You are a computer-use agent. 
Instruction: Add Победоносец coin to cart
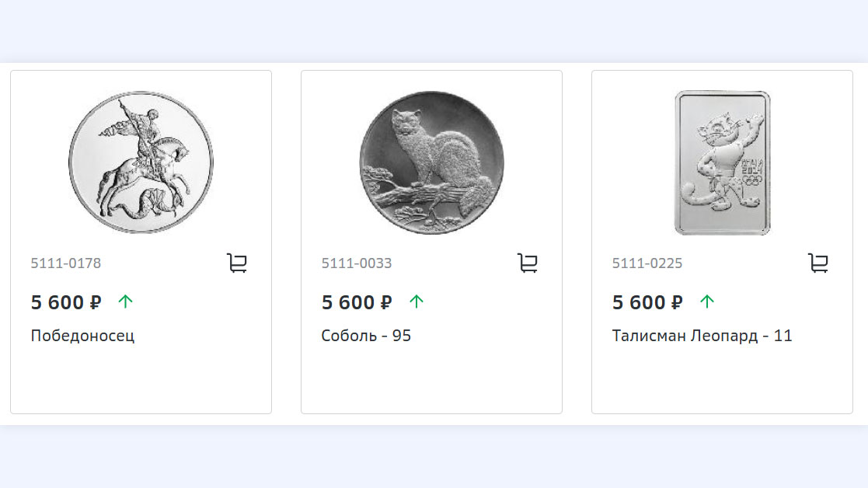[x=237, y=263]
